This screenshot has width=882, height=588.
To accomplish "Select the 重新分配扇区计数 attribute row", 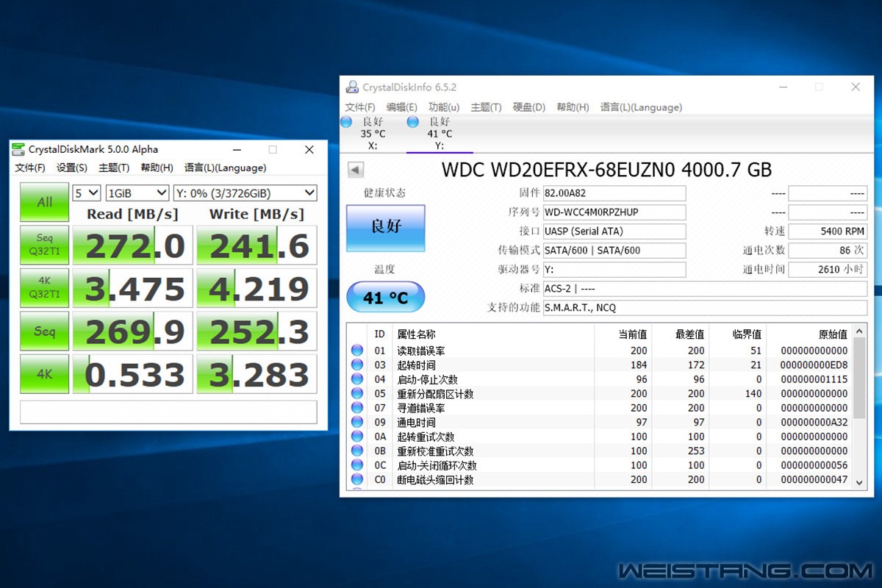I will coord(600,393).
